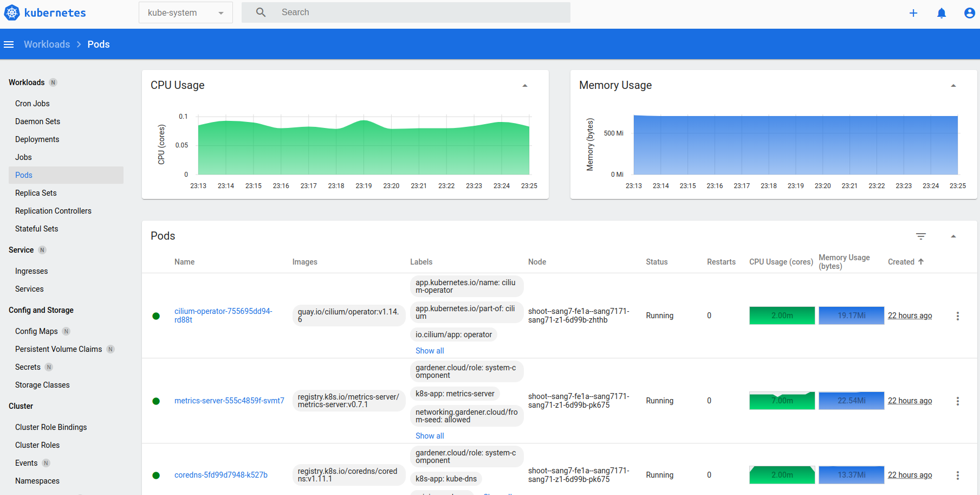The width and height of the screenshot is (980, 495).
Task: Collapse the Memory Usage card
Action: [x=953, y=86]
